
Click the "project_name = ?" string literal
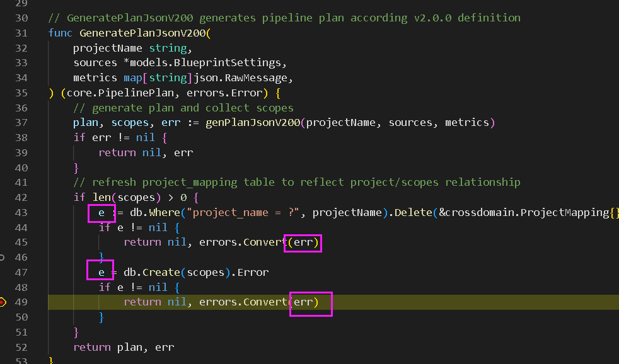tap(243, 213)
